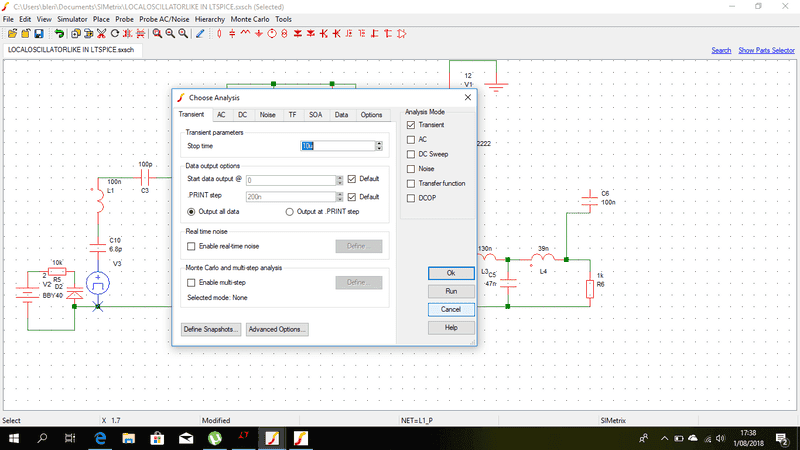Click the zoom box magnifier icon
Image resolution: width=800 pixels, height=450 pixels.
(157, 33)
